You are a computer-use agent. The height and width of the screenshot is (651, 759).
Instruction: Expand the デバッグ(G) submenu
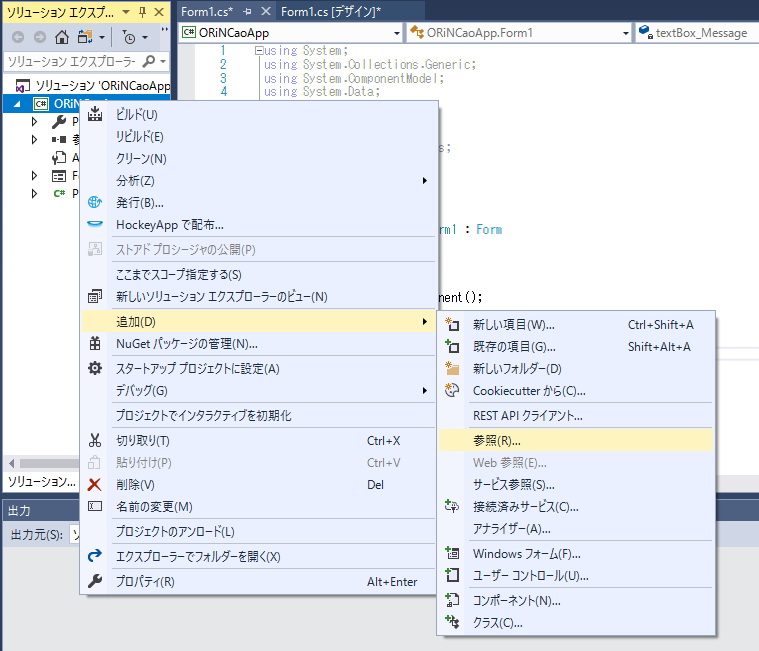pos(259,391)
